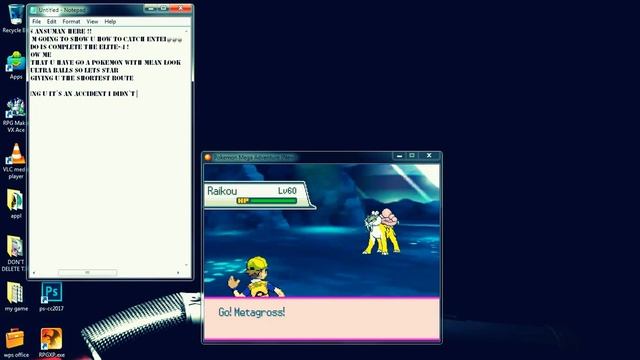
Task: Click the trainer sprite with yellow cap
Action: (x=257, y=277)
